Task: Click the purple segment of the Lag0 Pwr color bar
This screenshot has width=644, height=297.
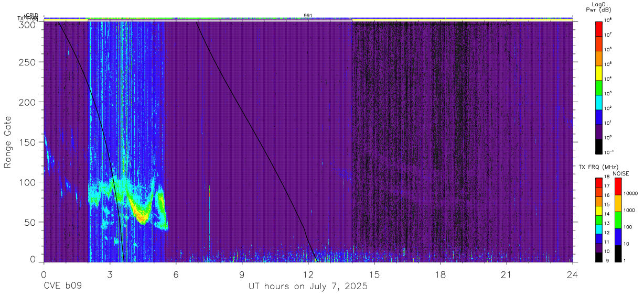Action: click(x=598, y=131)
